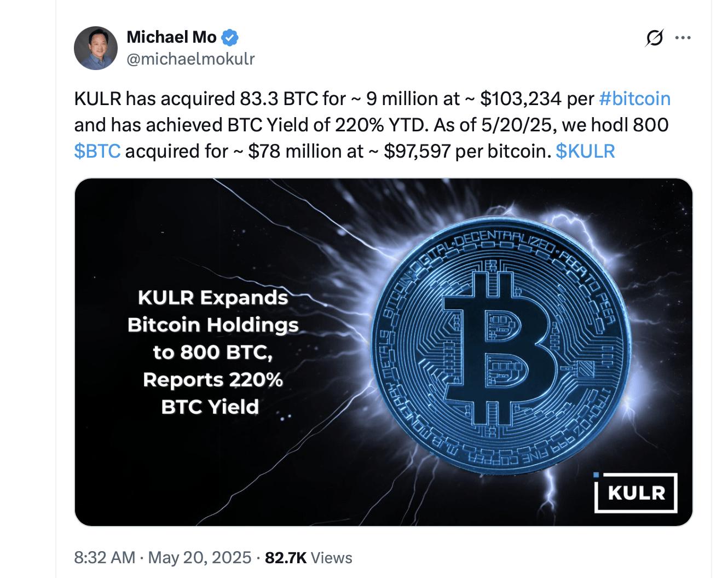Open the Grok slashed-circle icon
The height and width of the screenshot is (578, 728).
655,38
